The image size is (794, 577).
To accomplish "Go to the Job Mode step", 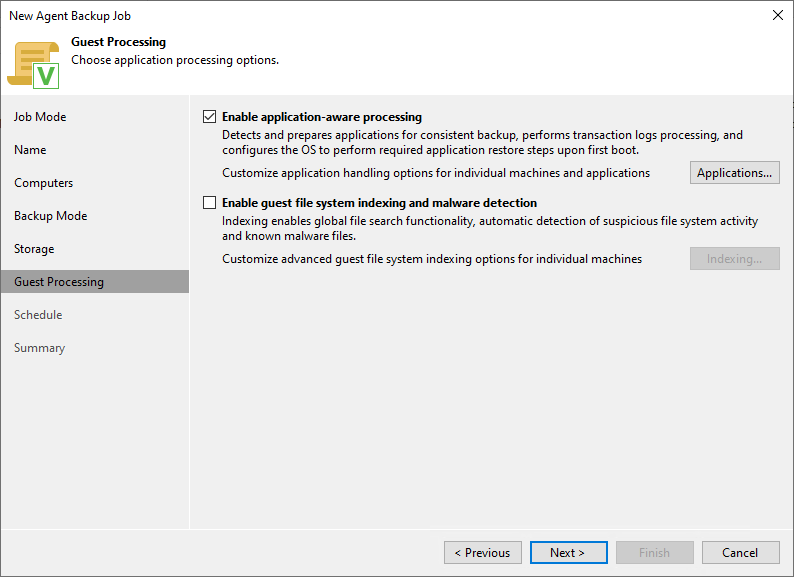I will point(40,117).
